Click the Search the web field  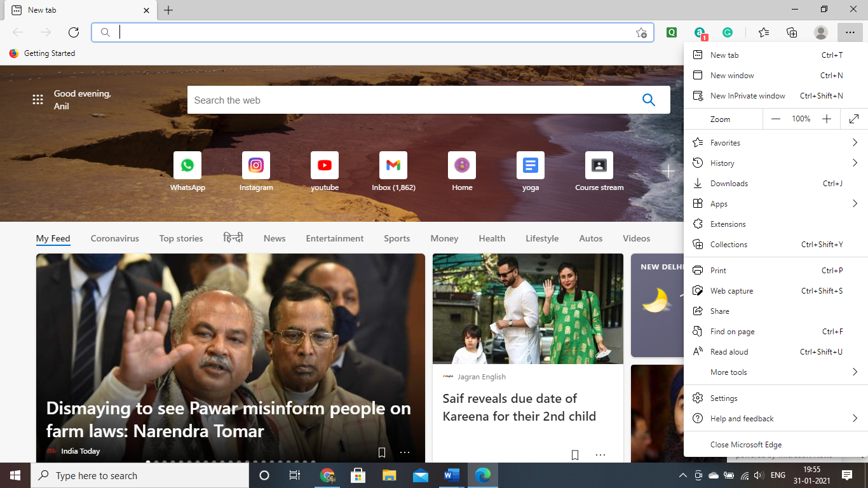tap(413, 100)
